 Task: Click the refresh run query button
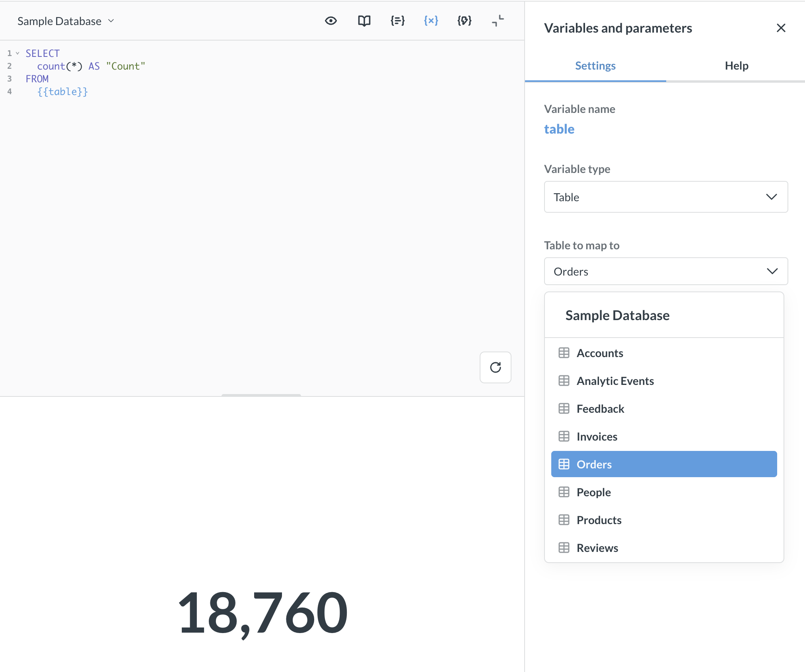click(495, 367)
